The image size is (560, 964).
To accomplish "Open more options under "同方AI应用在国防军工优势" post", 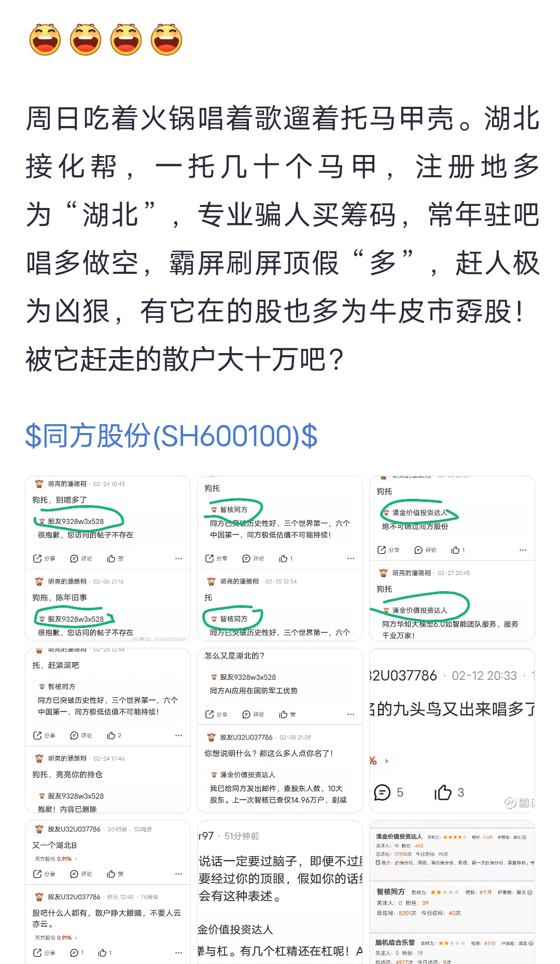I will [351, 715].
